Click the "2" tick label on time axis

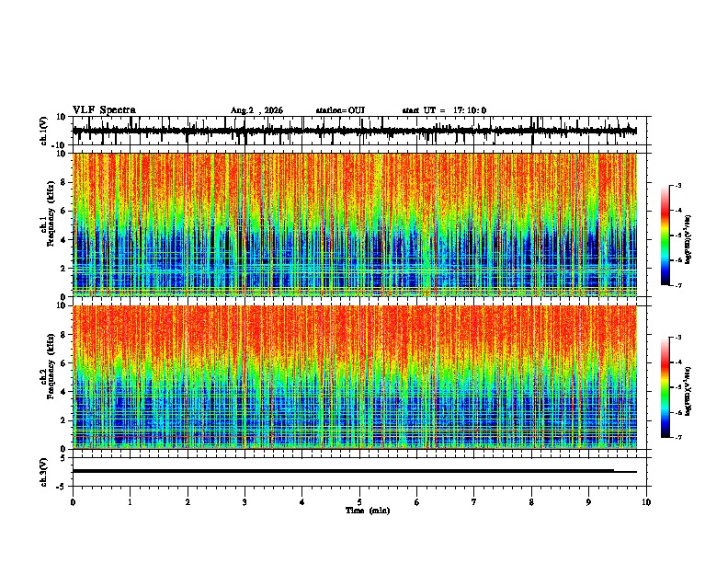(x=188, y=502)
